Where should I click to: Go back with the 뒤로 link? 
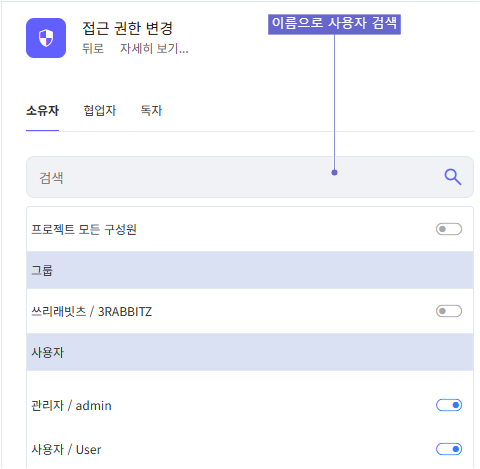click(x=93, y=49)
